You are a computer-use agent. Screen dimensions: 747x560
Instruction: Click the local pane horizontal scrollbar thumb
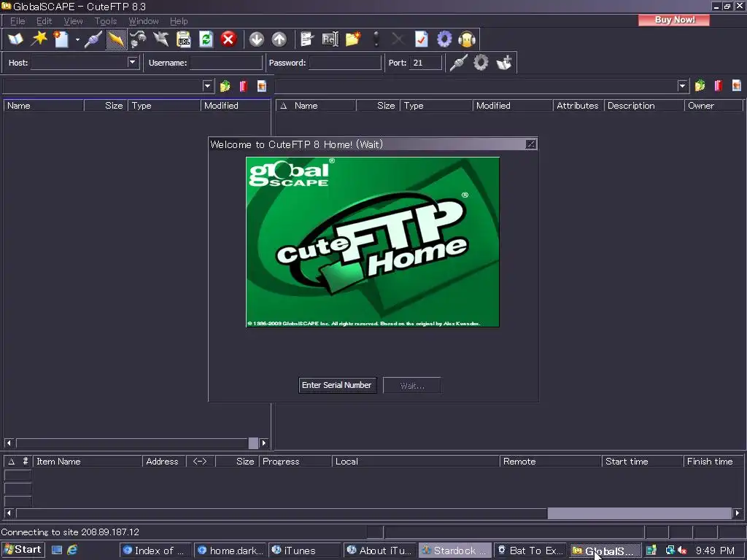coord(253,443)
